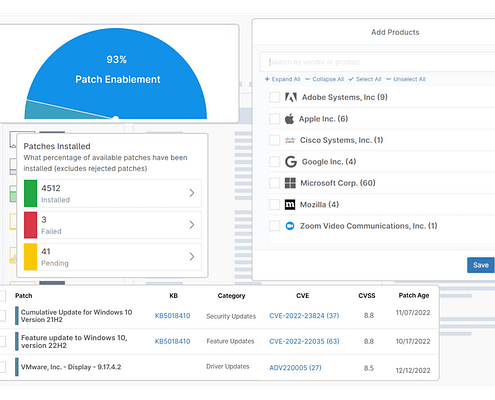The image size is (495, 400).
Task: Open the 3 Failed patches chevron
Action: [x=192, y=225]
